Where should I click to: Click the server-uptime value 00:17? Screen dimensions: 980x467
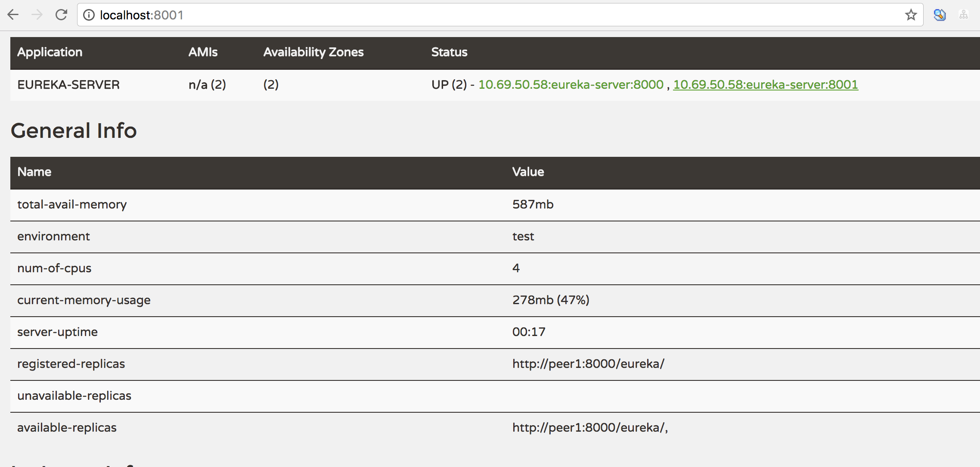pyautogui.click(x=529, y=332)
